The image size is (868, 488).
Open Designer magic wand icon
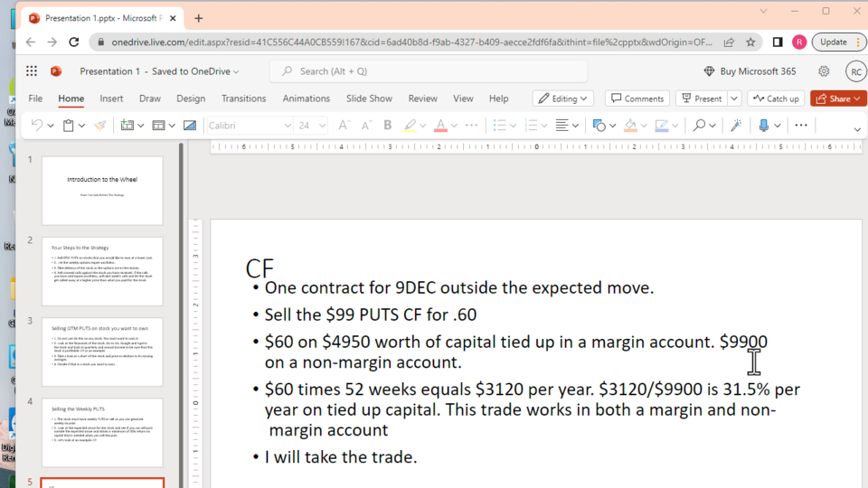point(736,126)
